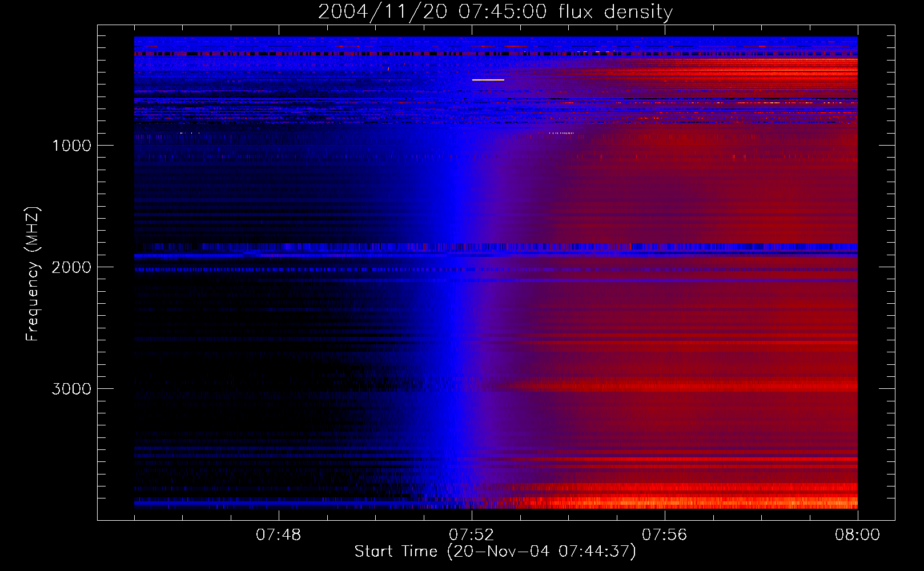Click the 07:56 time tick label
Image resolution: width=924 pixels, height=571 pixels.
(665, 535)
